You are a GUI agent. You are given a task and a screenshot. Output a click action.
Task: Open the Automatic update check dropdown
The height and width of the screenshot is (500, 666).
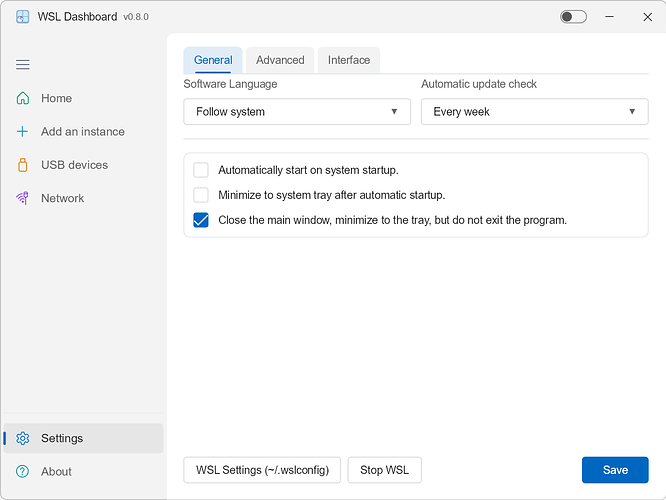point(535,112)
